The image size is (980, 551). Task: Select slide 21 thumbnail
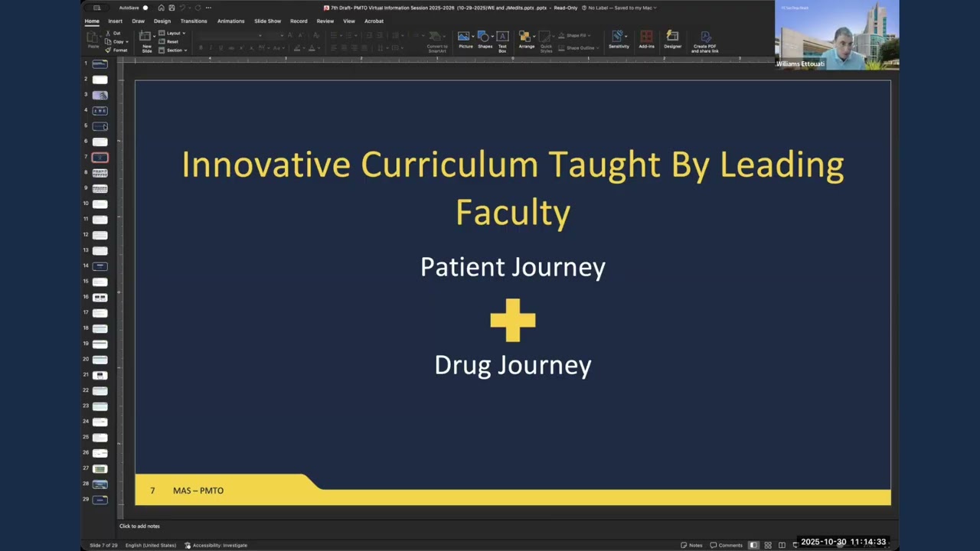(x=100, y=375)
